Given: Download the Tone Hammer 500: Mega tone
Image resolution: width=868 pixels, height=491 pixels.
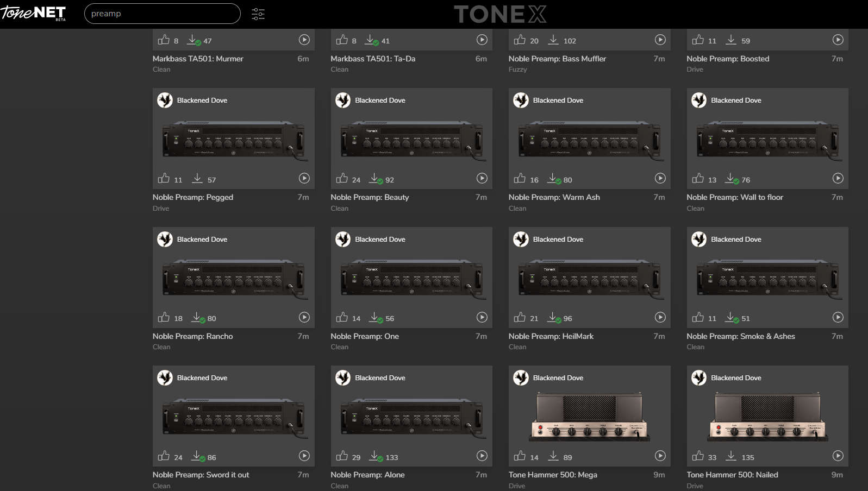Looking at the screenshot, I should point(553,456).
